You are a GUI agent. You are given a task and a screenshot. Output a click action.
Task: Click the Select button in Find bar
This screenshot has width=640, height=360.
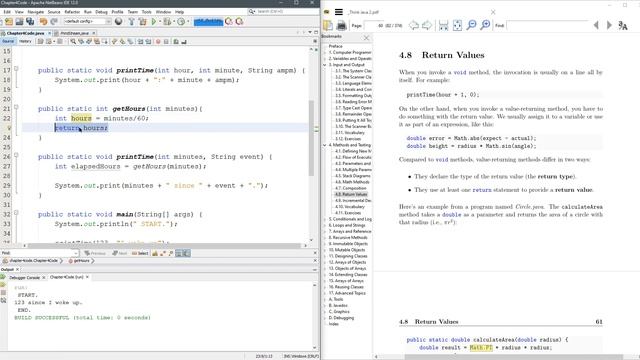(140, 253)
